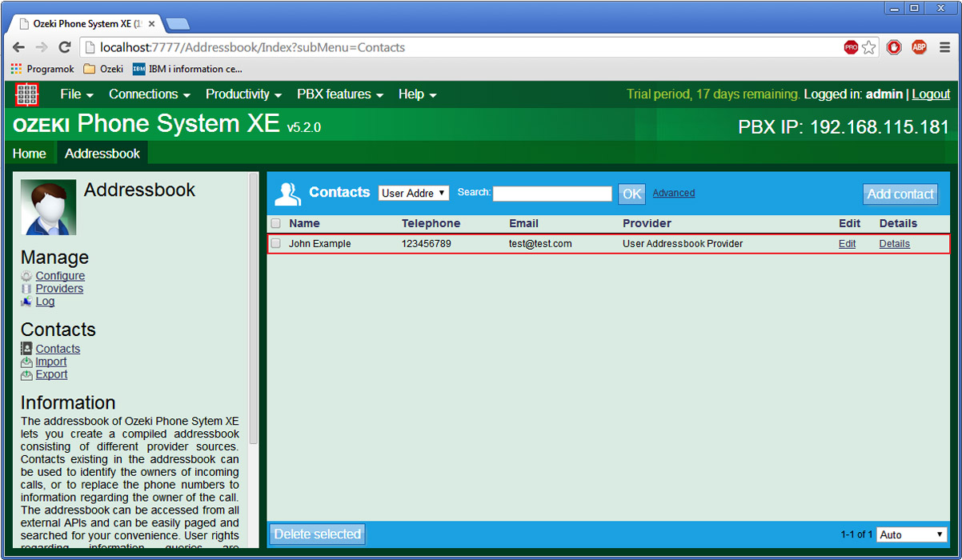The height and width of the screenshot is (560, 962).
Task: Click the red PRO extension icon
Action: pyautogui.click(x=851, y=47)
